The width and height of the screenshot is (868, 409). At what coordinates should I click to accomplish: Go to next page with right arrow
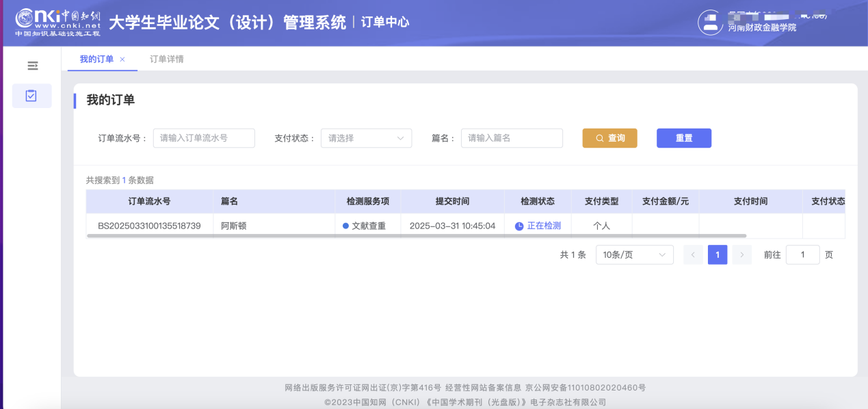coord(742,255)
